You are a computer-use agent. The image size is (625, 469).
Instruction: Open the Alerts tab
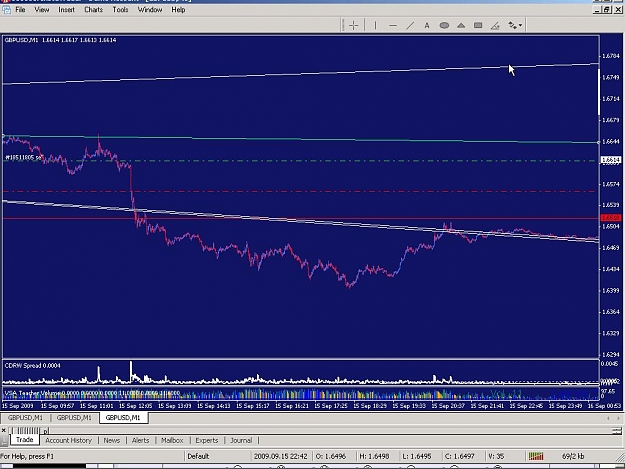(140, 440)
